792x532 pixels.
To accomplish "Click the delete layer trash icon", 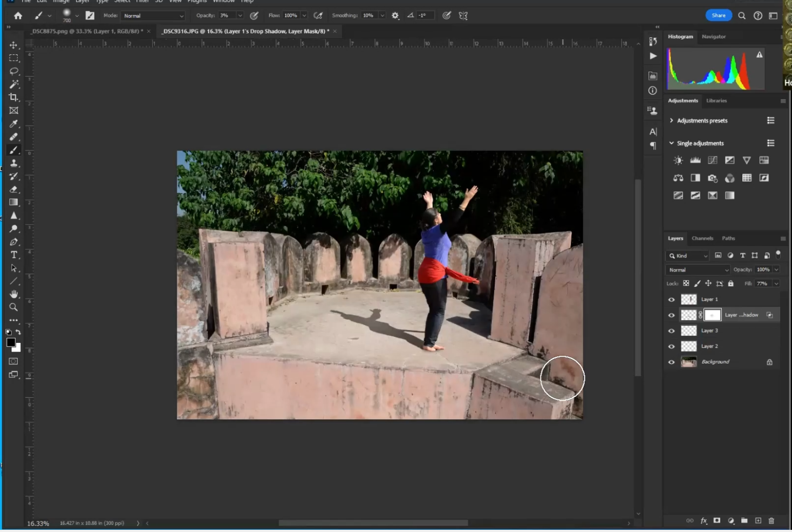I will point(771,521).
